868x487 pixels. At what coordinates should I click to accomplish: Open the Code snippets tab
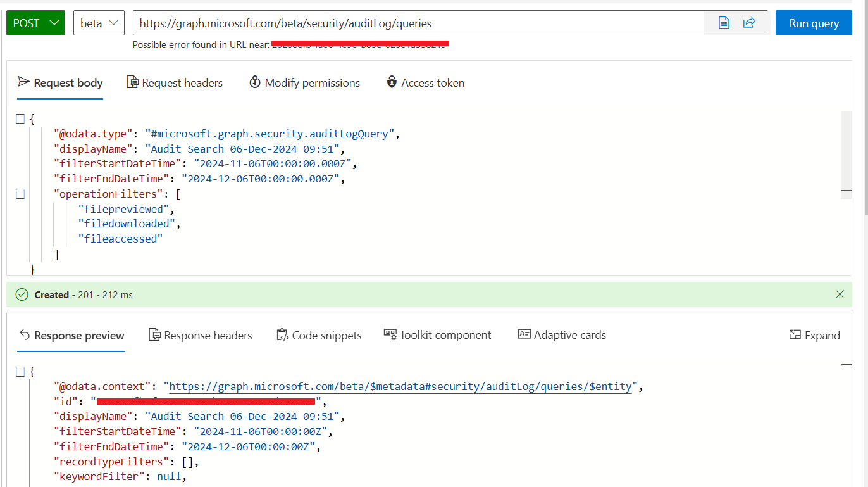click(319, 336)
